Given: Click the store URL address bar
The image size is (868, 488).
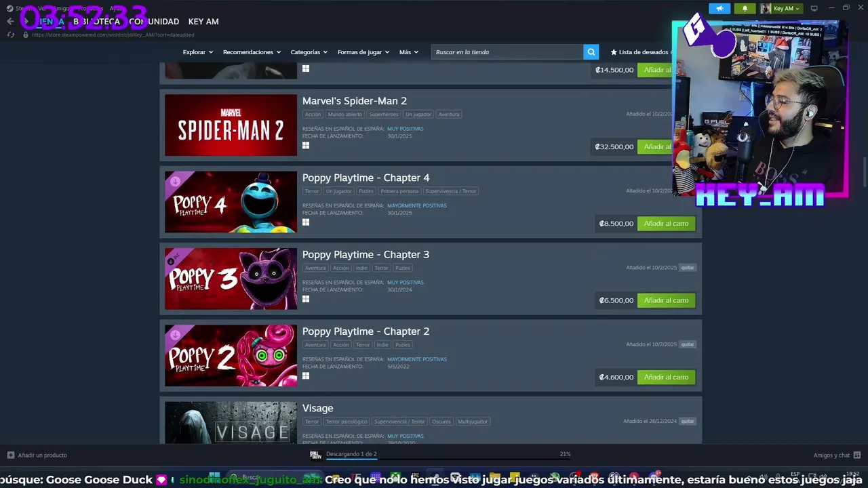Looking at the screenshot, I should (113, 35).
